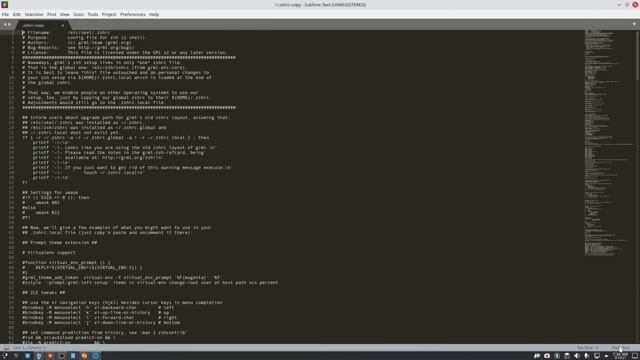Expand hidden system tray icons arrow
640x360 pixels.
pos(606,356)
